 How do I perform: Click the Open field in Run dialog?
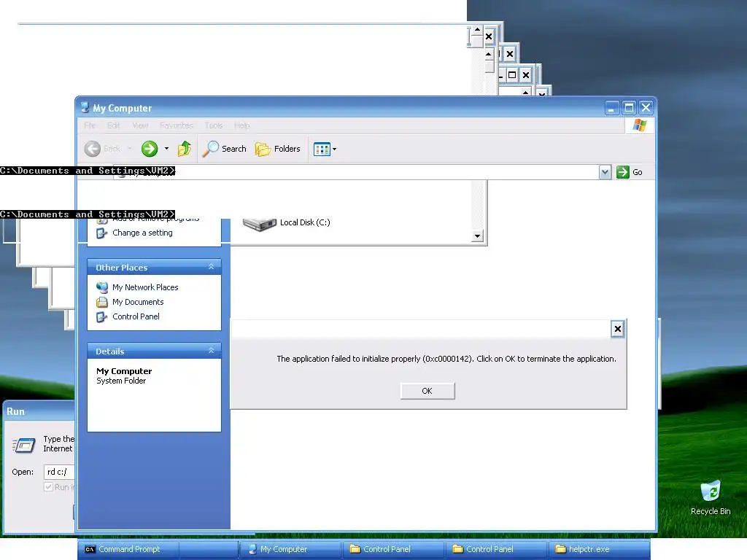59,472
